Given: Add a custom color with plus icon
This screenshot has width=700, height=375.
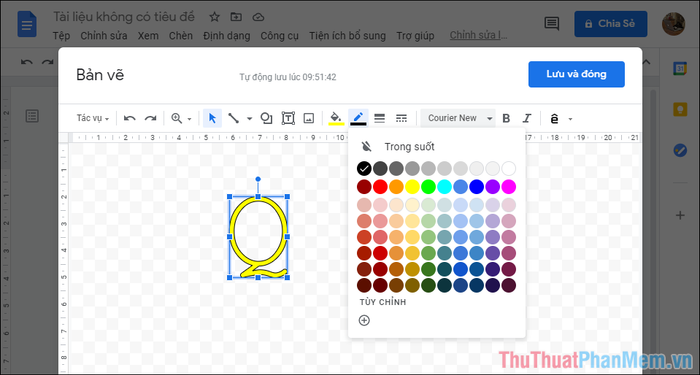Looking at the screenshot, I should click(364, 320).
